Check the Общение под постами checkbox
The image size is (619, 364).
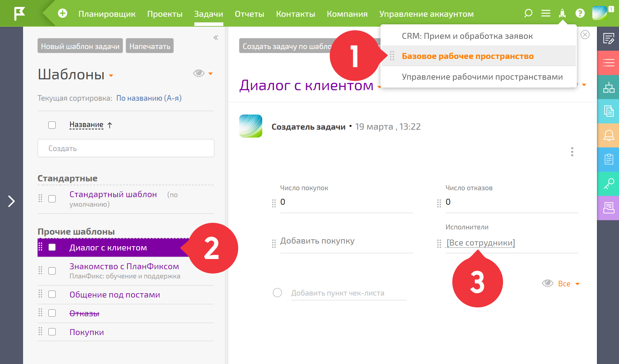[x=52, y=294]
